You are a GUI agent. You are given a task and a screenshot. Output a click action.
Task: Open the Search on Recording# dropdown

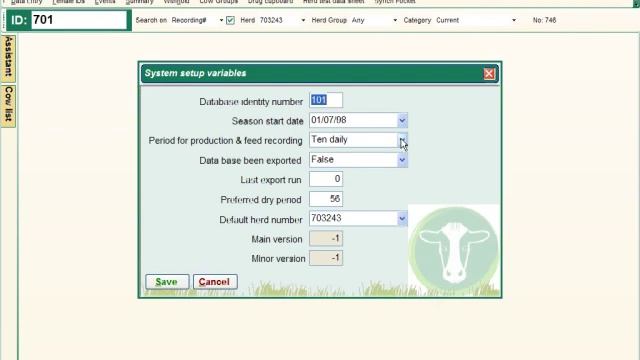(221, 20)
